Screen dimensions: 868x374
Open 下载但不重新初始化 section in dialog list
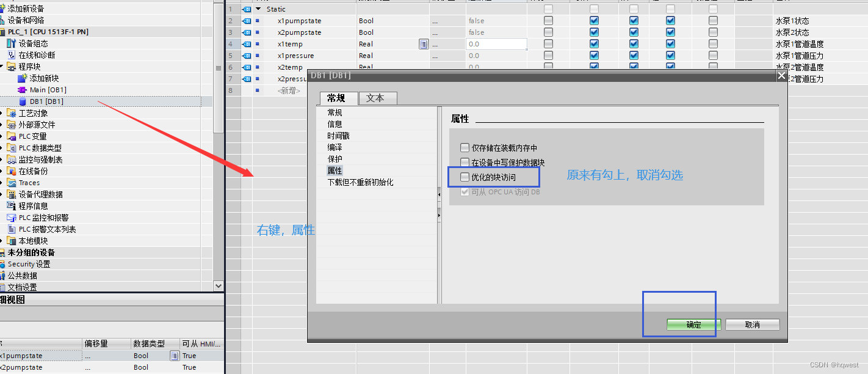pyautogui.click(x=360, y=182)
